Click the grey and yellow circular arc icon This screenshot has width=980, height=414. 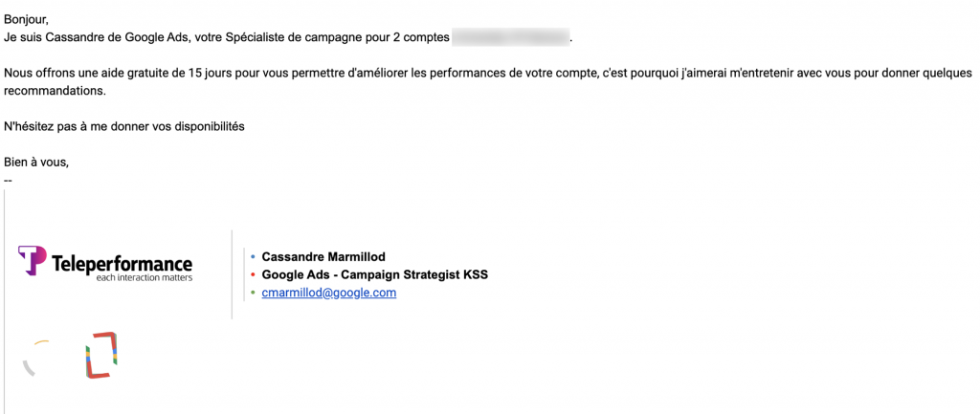(36, 356)
